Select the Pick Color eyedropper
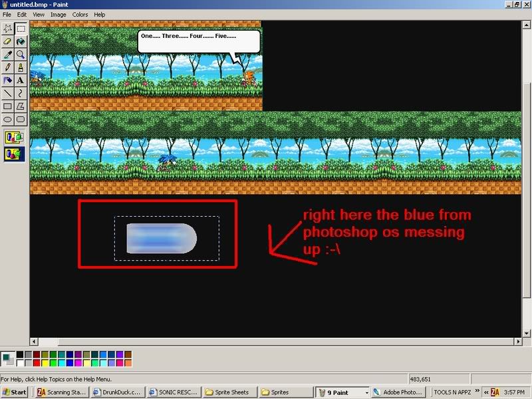The image size is (532, 399). (x=8, y=55)
